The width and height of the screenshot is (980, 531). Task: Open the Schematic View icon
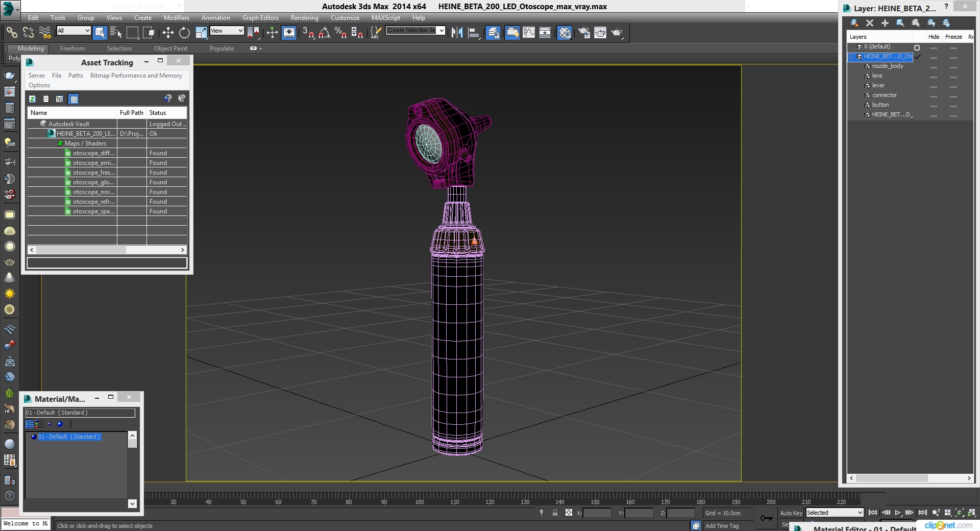tap(545, 33)
